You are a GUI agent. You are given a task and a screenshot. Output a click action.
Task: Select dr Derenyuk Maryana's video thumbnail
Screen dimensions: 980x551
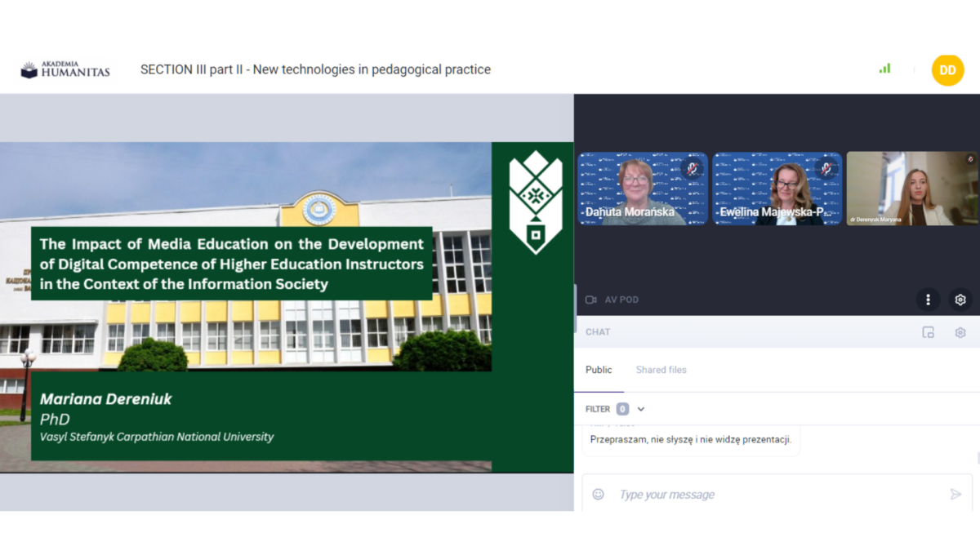tap(911, 189)
